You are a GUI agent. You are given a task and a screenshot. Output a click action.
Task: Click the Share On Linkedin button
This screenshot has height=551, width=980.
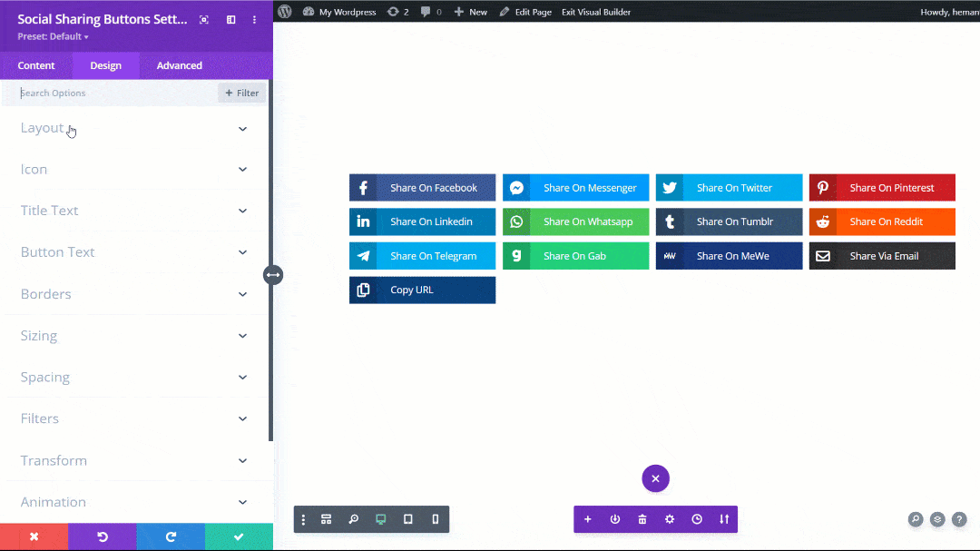pyautogui.click(x=423, y=222)
